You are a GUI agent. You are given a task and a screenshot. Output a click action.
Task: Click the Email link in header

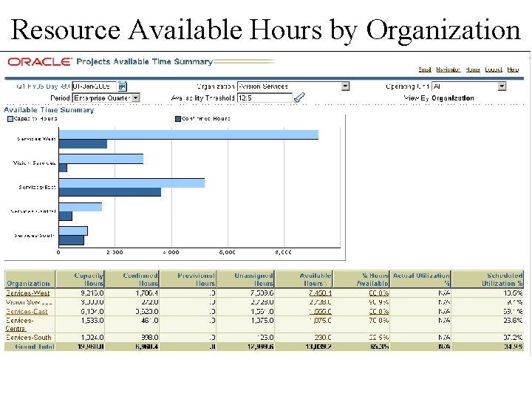click(424, 69)
